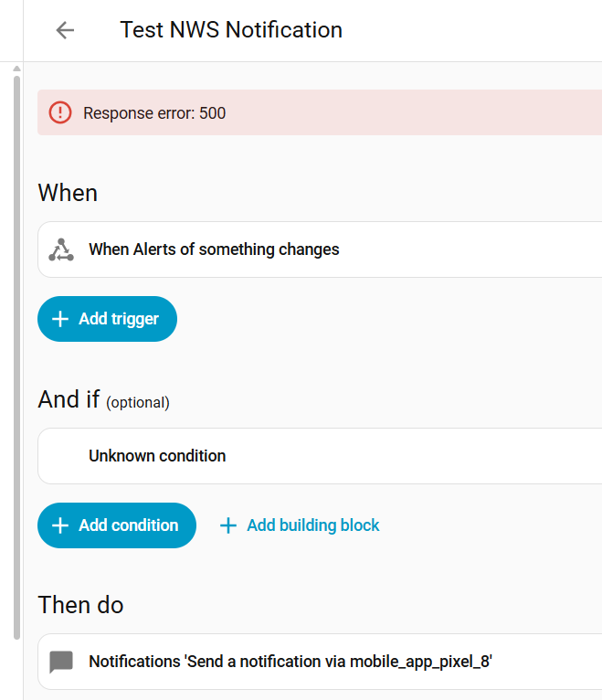Click the plus icon beside Add building block
Image resolution: width=602 pixels, height=700 pixels.
click(228, 525)
